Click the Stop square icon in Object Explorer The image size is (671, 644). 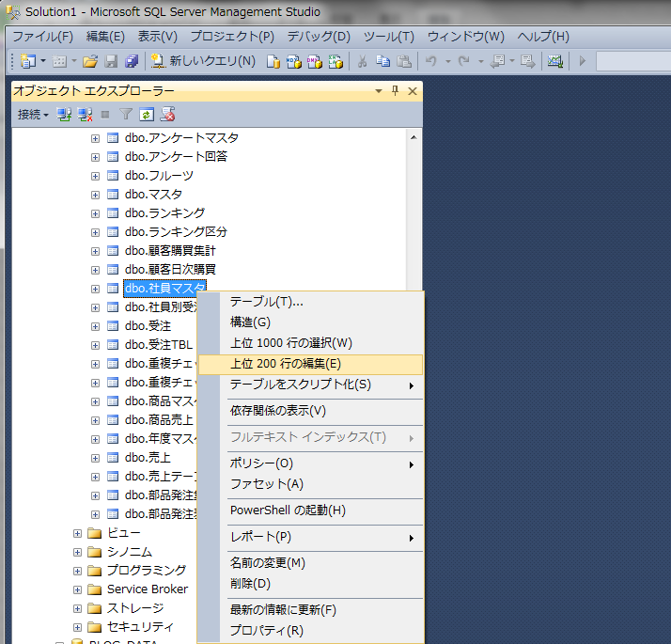[105, 115]
